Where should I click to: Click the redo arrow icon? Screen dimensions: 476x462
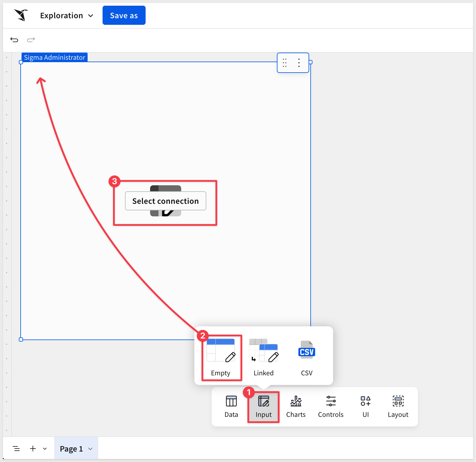pos(31,40)
